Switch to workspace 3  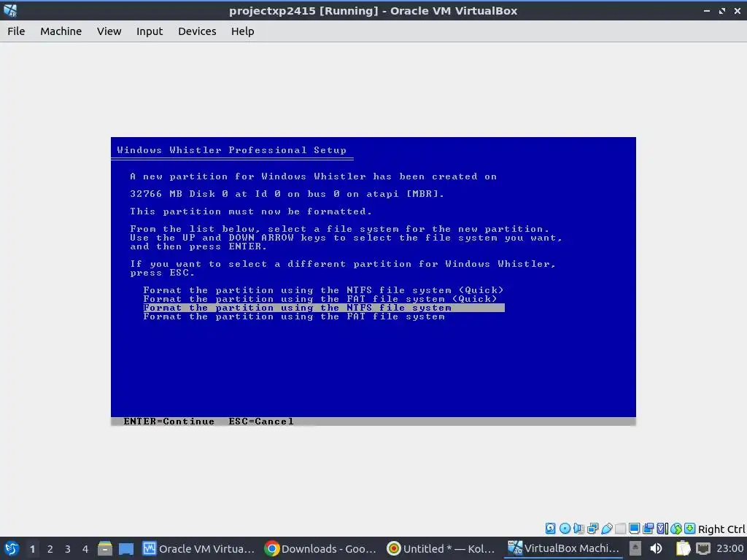[68, 549]
